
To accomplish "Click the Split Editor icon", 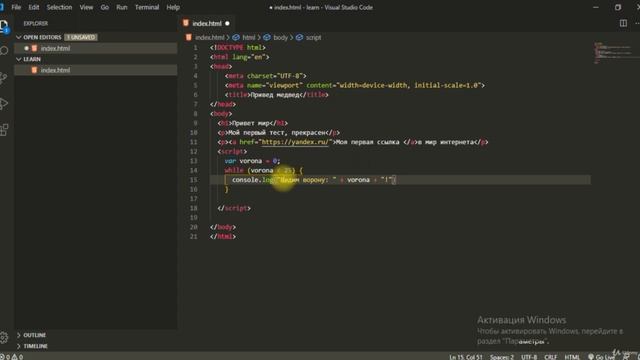I will point(623,23).
